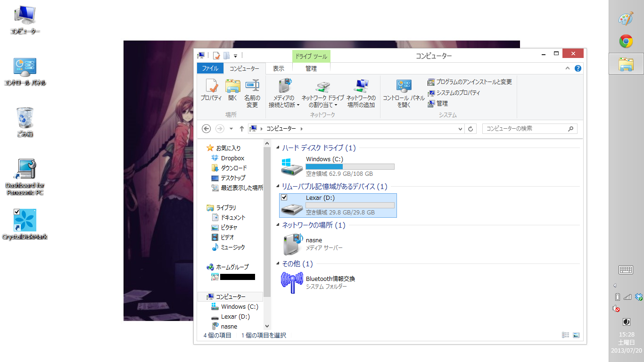Click the Windows (C:) drive icon in the file list
This screenshot has width=644, height=362.
[x=292, y=167]
